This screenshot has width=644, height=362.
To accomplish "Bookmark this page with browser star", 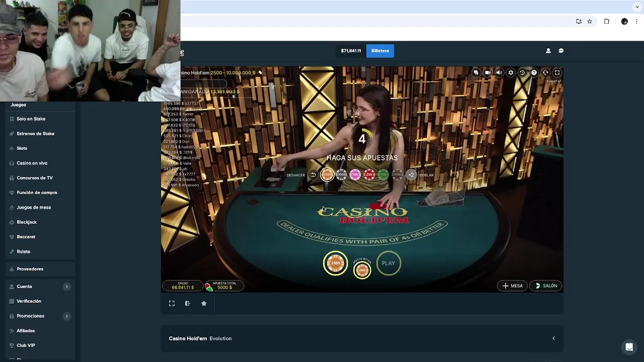I will pyautogui.click(x=590, y=22).
